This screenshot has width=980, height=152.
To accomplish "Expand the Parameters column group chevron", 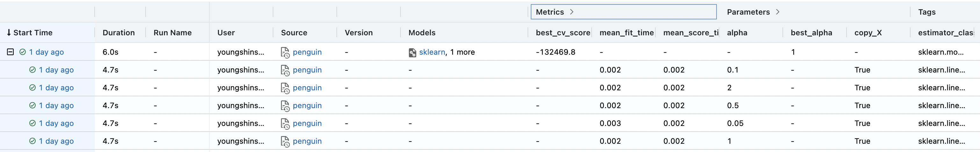I will pyautogui.click(x=778, y=12).
